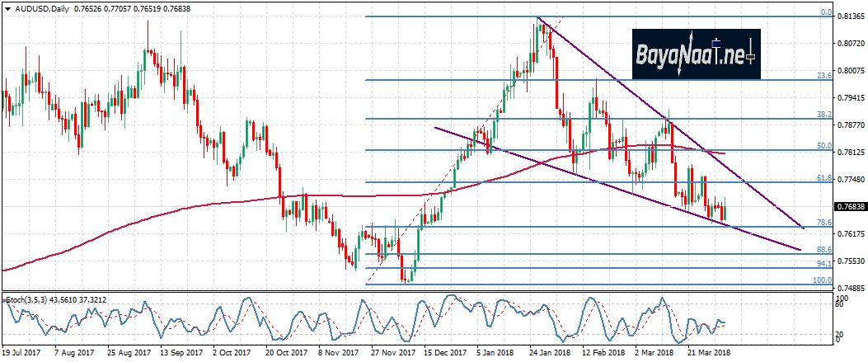Click the stochastic 80 level scale label
The height and width of the screenshot is (362, 868).
click(x=841, y=303)
